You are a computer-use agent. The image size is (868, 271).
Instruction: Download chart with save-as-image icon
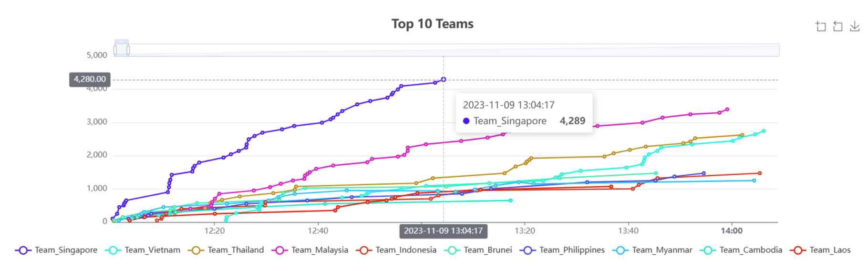pos(854,27)
